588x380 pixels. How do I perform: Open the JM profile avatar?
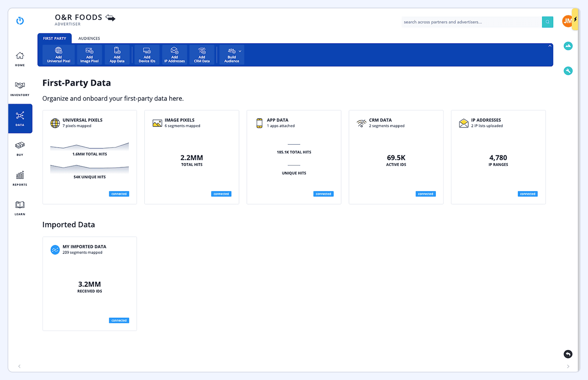568,21
